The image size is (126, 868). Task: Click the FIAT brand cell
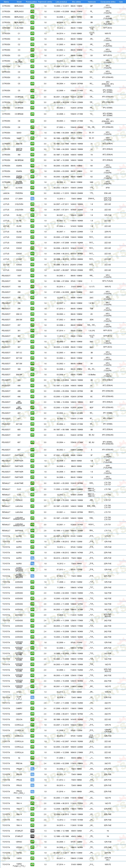click(6, 188)
